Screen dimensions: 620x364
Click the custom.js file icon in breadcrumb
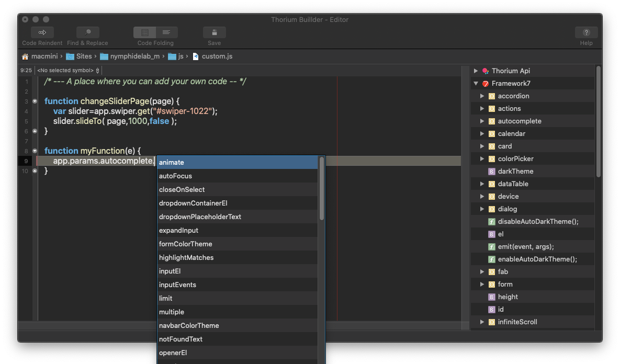196,56
